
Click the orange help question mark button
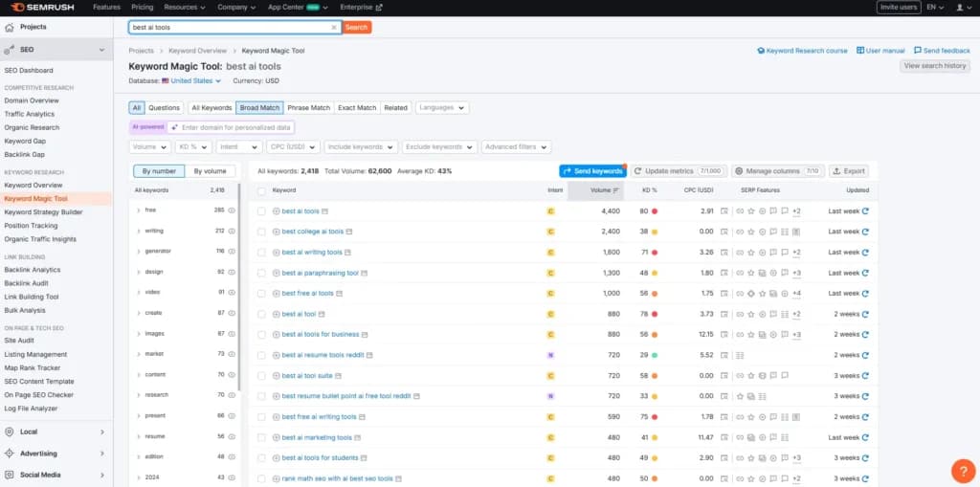point(963,471)
